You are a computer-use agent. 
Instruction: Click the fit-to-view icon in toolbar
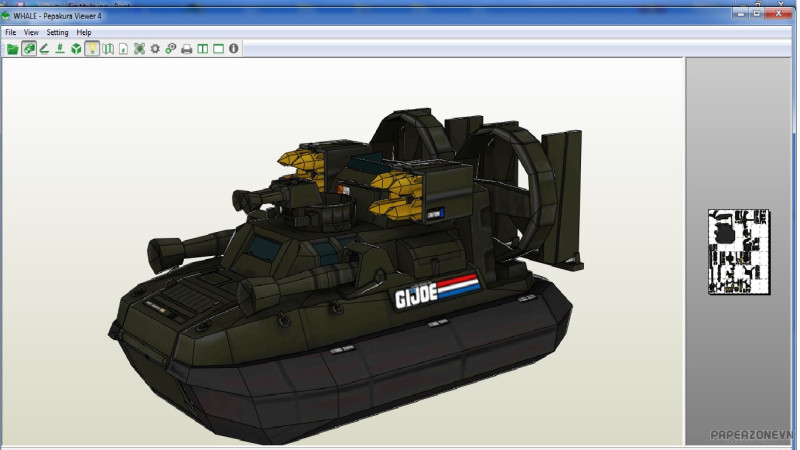click(x=139, y=48)
